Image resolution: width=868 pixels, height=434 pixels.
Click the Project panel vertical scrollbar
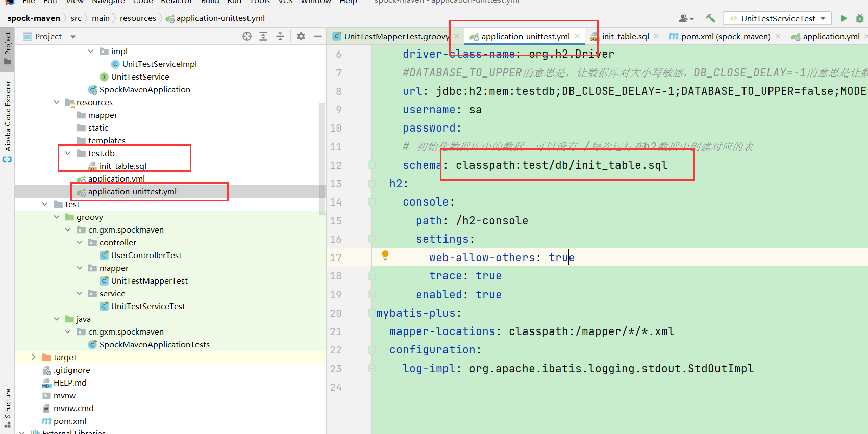(323, 158)
